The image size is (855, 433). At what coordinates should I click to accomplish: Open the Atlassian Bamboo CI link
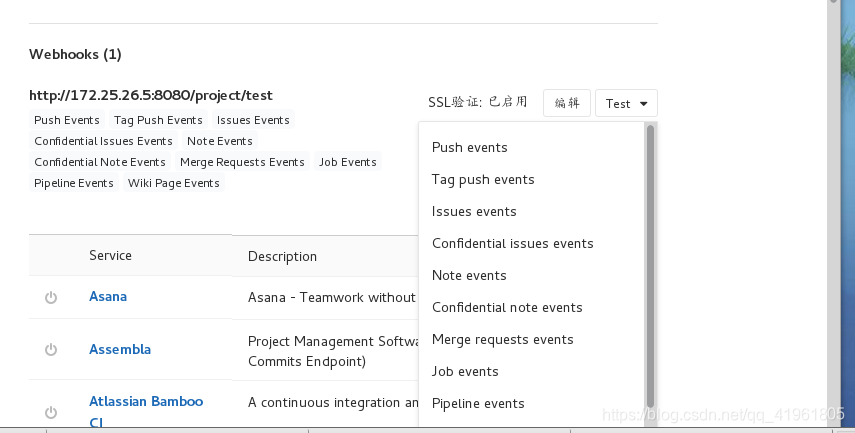[146, 401]
